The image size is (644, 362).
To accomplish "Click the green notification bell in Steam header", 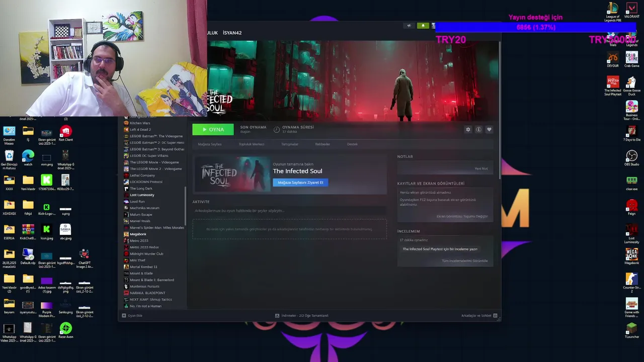I will tap(423, 26).
